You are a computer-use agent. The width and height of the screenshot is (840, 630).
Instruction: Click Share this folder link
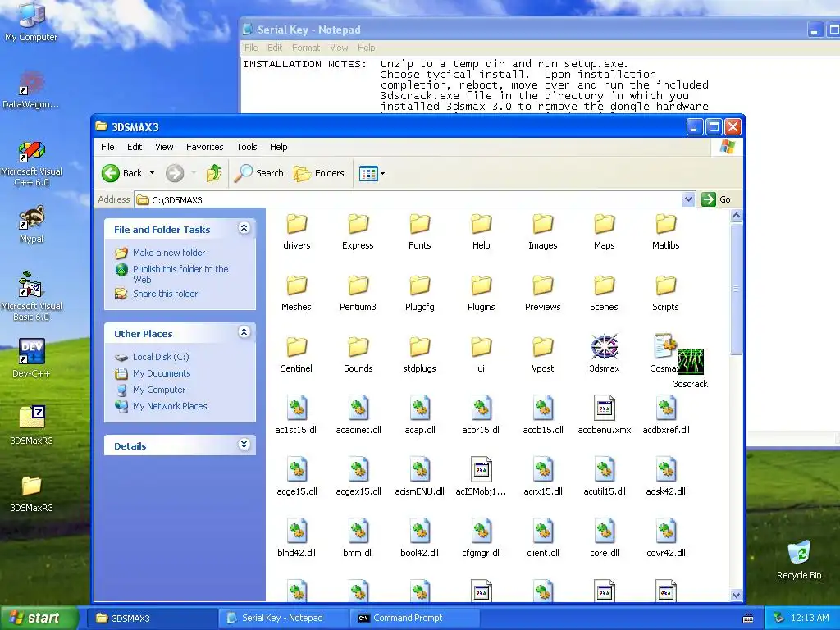[165, 294]
